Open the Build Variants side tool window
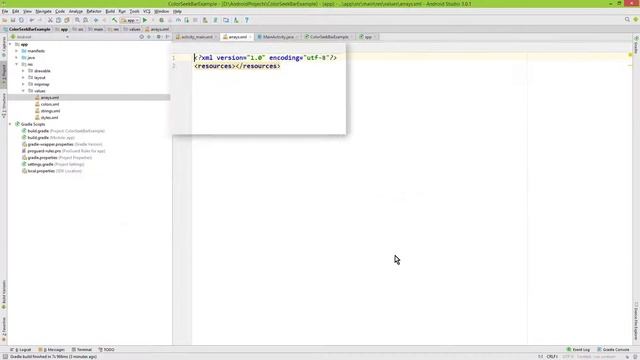 (4, 295)
